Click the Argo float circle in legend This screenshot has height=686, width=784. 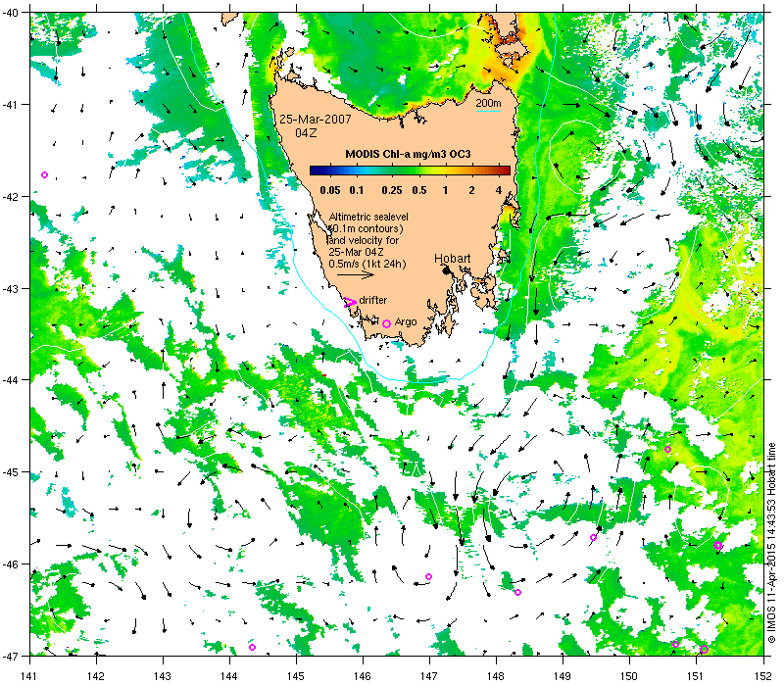click(386, 324)
